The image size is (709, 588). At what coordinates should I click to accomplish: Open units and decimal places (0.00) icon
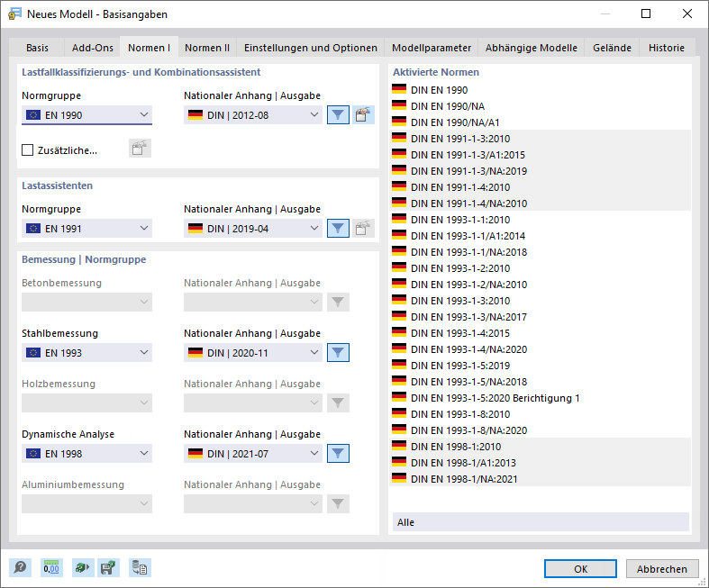51,567
